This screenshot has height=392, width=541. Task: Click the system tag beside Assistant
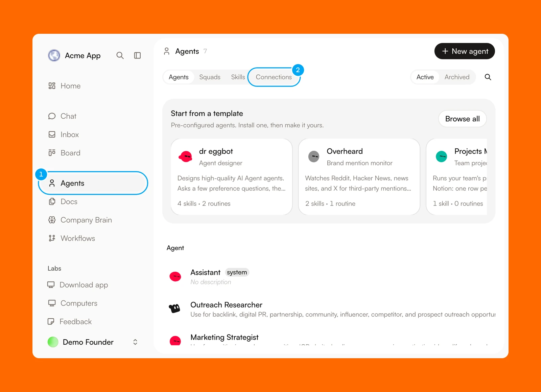coord(237,272)
